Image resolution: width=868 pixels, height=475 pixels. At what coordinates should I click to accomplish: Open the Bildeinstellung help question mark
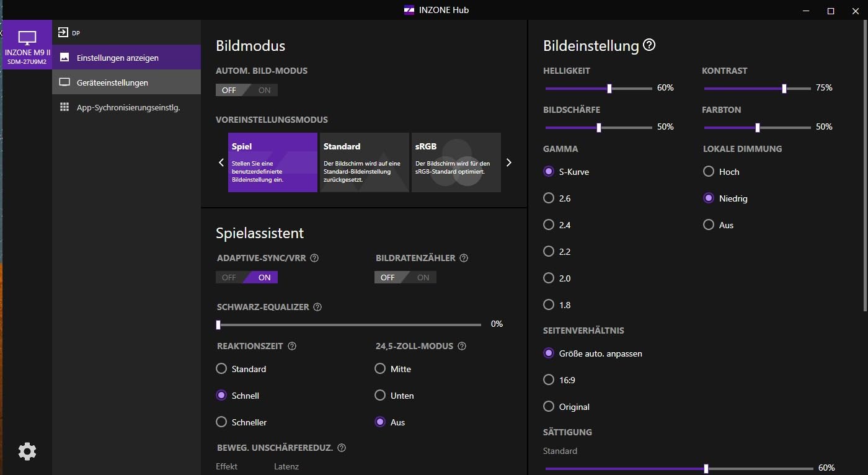click(649, 45)
